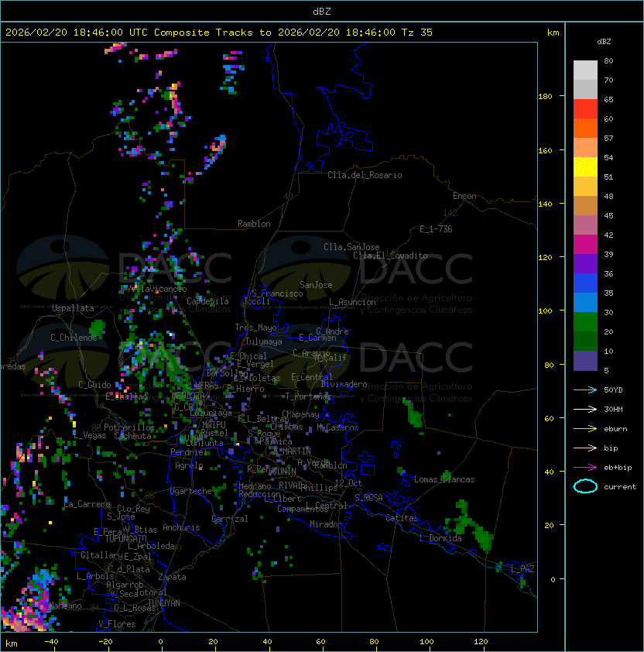Click the Agrelo place label
The image size is (644, 652).
[189, 465]
